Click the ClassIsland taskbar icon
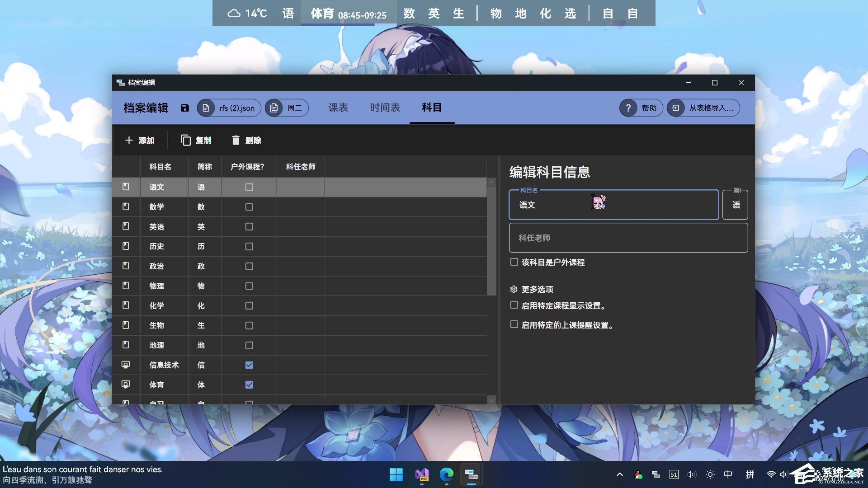Screen dimensions: 868x488 coord(472,474)
